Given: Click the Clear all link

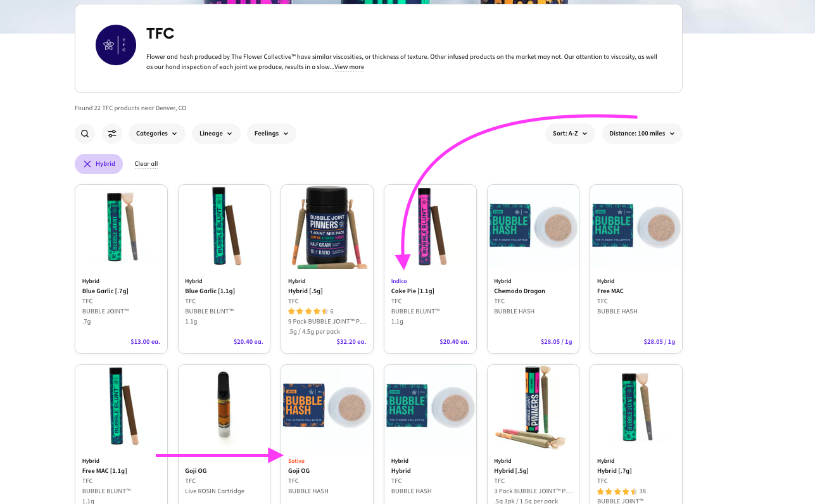Looking at the screenshot, I should (x=146, y=164).
